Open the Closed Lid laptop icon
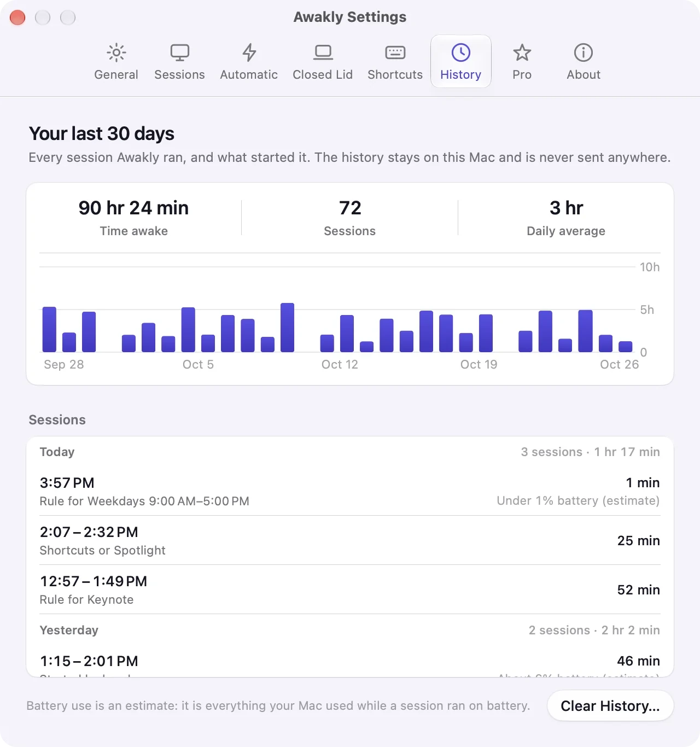This screenshot has height=747, width=700. point(323,52)
